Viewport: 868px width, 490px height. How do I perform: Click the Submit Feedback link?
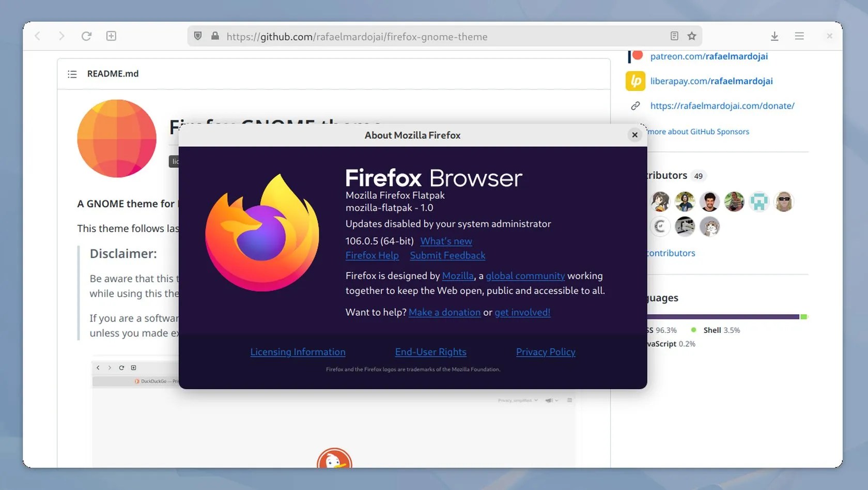447,255
